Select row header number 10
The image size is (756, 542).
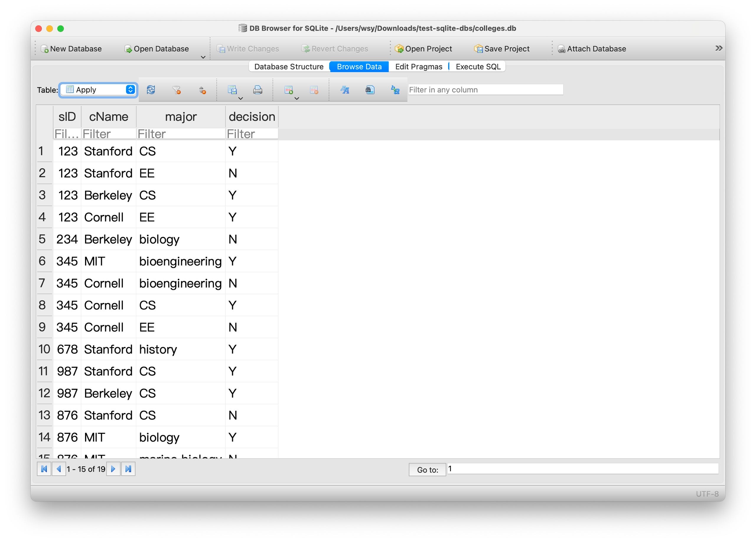click(x=44, y=349)
